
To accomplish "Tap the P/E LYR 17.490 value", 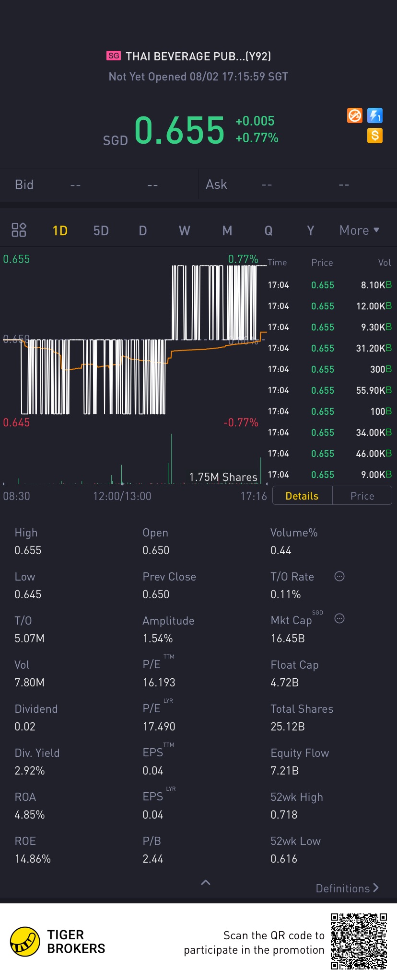I will [x=159, y=727].
